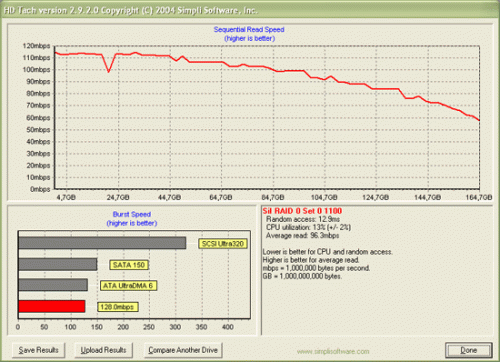Click the Save Results button
The height and width of the screenshot is (362, 500).
click(38, 350)
